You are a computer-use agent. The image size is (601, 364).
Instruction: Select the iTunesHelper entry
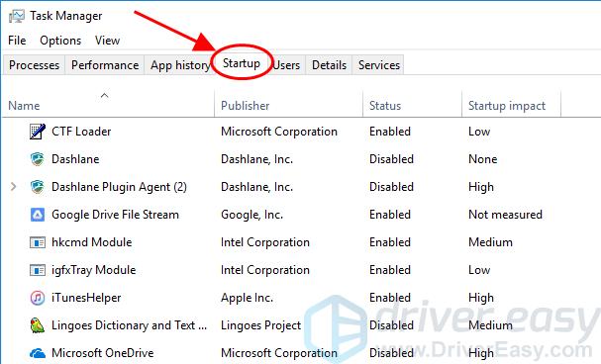coord(86,298)
